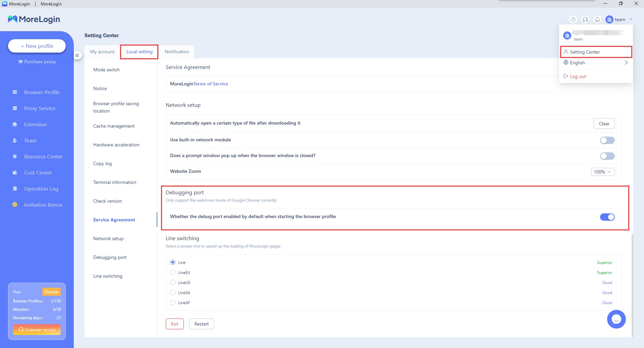The height and width of the screenshot is (348, 644).
Task: Click the headset support icon in header
Action: (585, 19)
